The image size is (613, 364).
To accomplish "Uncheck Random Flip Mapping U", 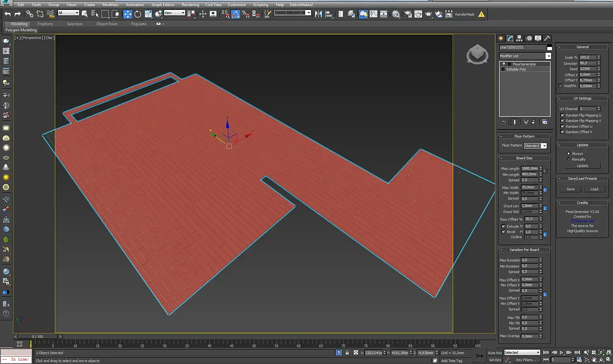I will click(x=562, y=115).
